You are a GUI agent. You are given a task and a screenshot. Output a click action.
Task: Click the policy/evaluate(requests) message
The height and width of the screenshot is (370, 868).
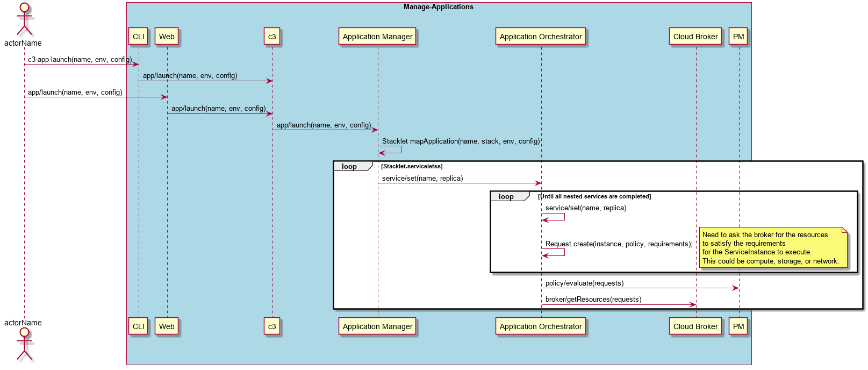[584, 283]
